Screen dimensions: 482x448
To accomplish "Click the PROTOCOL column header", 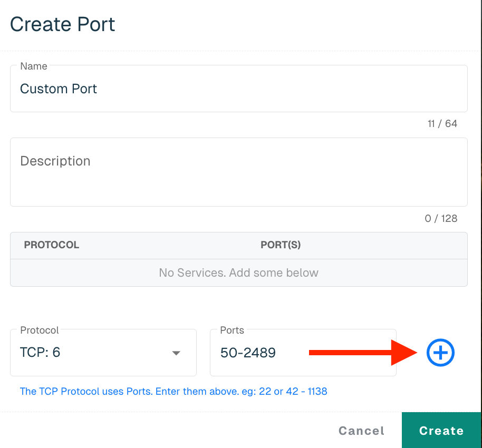I will coord(52,245).
